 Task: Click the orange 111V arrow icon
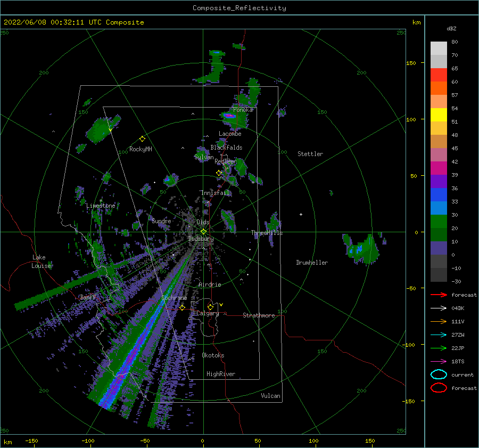click(x=439, y=321)
